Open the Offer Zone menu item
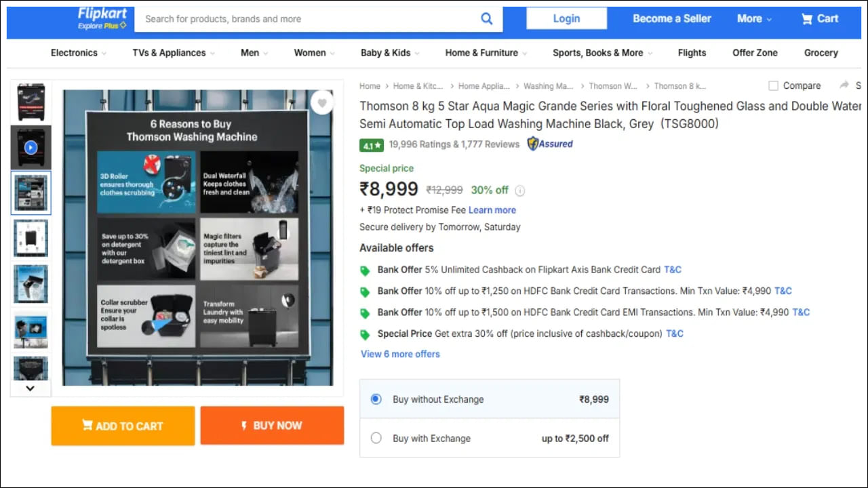The width and height of the screenshot is (868, 488). (755, 53)
